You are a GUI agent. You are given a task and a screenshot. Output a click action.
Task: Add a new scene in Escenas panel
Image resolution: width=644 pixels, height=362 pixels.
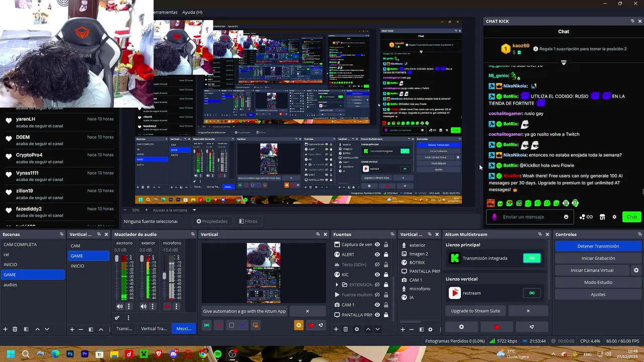(x=6, y=329)
